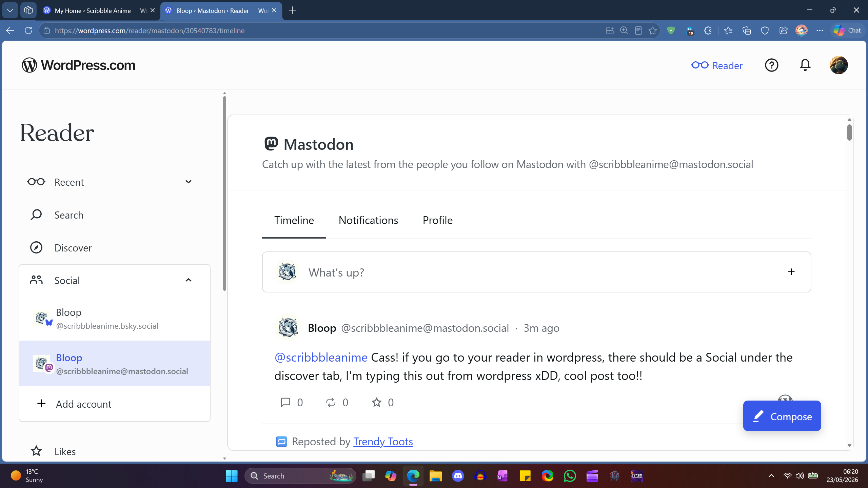Select the Bloop mastodon.social account

(x=115, y=364)
